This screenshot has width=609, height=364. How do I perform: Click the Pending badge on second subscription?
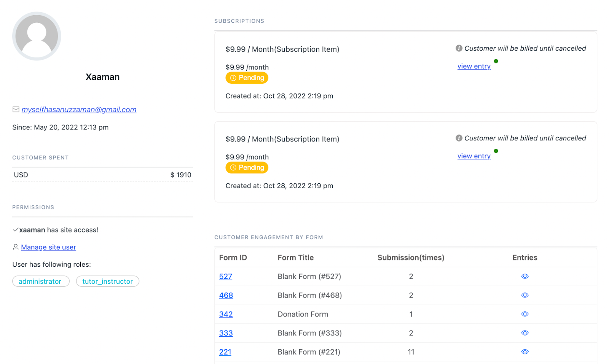247,168
